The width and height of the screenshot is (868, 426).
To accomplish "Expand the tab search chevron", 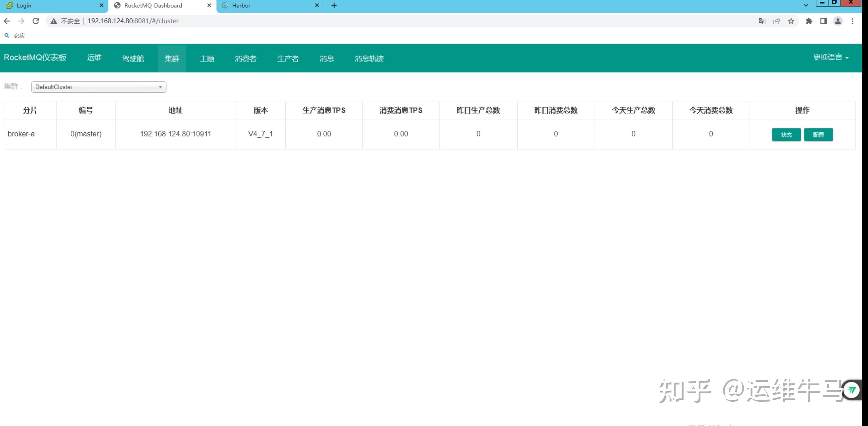I will [806, 5].
